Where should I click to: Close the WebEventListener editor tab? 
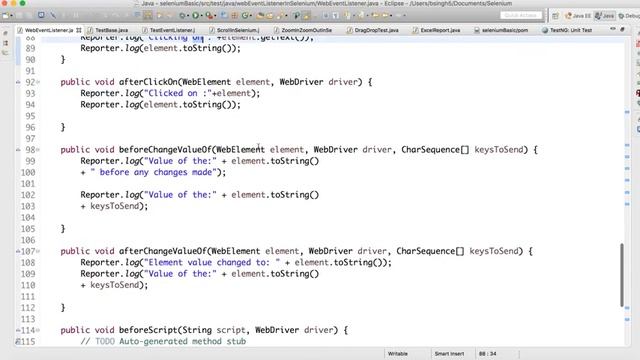click(78, 30)
